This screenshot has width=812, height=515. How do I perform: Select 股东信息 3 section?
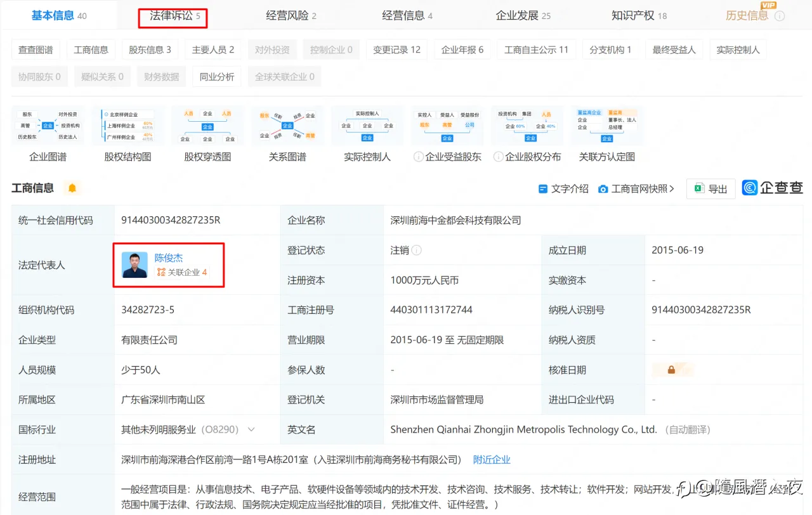(150, 49)
